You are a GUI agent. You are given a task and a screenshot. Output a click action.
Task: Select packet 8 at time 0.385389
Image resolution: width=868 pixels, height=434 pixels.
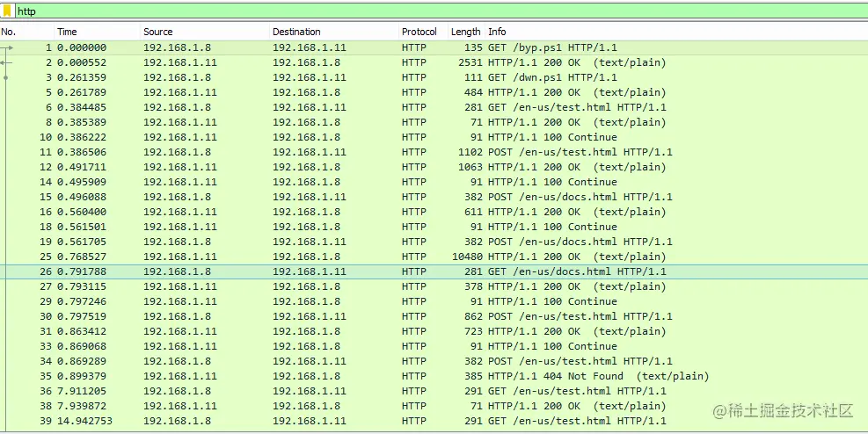434,122
